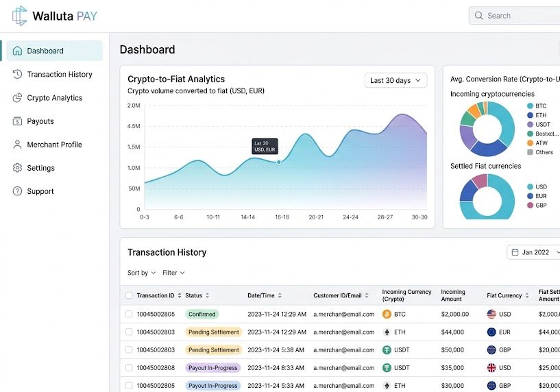The height and width of the screenshot is (392, 560).
Task: Click the 2023-11-24 5:38 AM date cell
Action: pos(276,350)
